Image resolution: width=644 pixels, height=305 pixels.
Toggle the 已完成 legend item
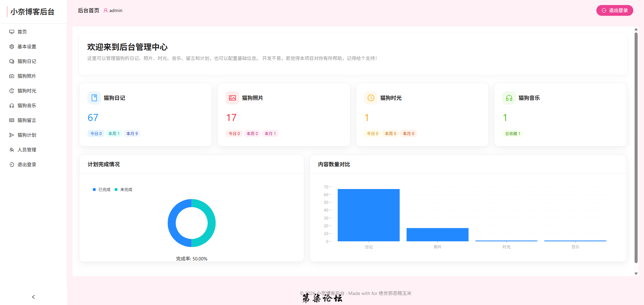(x=102, y=190)
